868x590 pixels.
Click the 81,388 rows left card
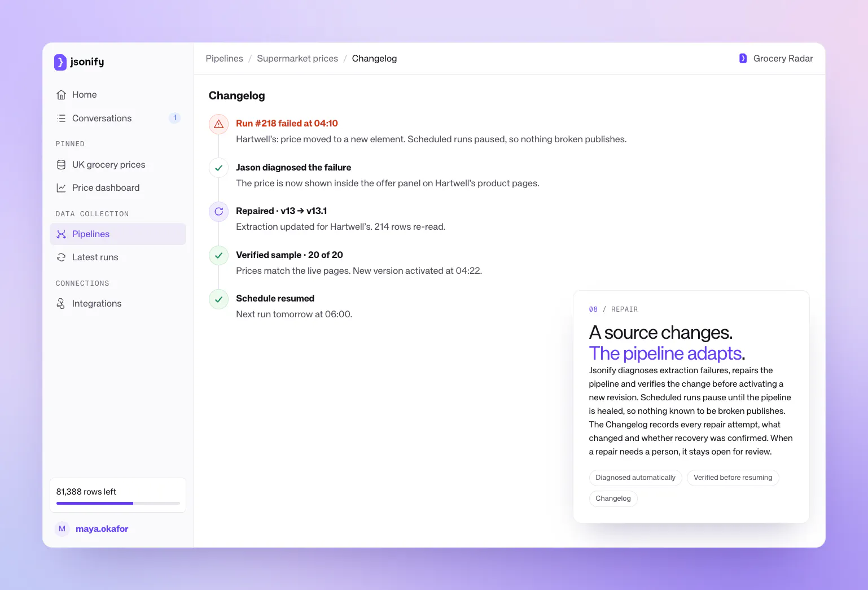click(118, 495)
